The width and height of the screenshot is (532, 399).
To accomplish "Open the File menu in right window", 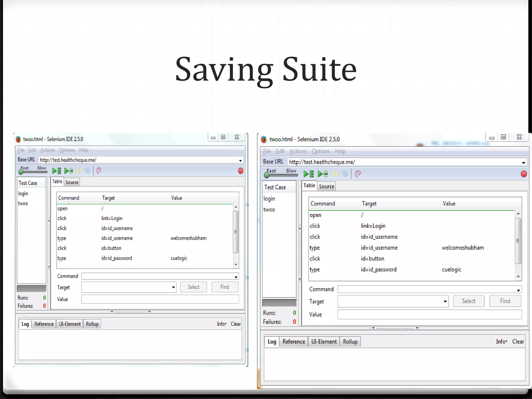I will tap(267, 151).
